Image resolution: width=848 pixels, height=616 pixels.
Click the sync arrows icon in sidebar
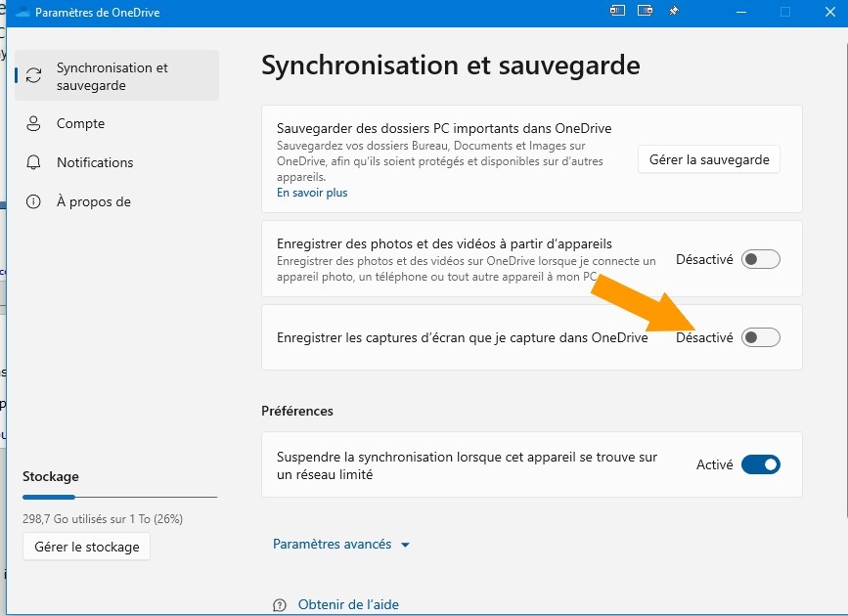pyautogui.click(x=34, y=76)
